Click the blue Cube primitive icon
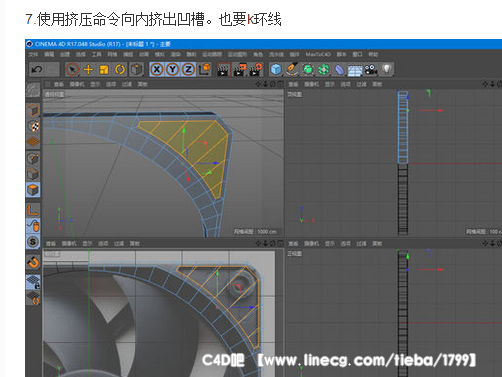The height and width of the screenshot is (377, 502). click(276, 69)
